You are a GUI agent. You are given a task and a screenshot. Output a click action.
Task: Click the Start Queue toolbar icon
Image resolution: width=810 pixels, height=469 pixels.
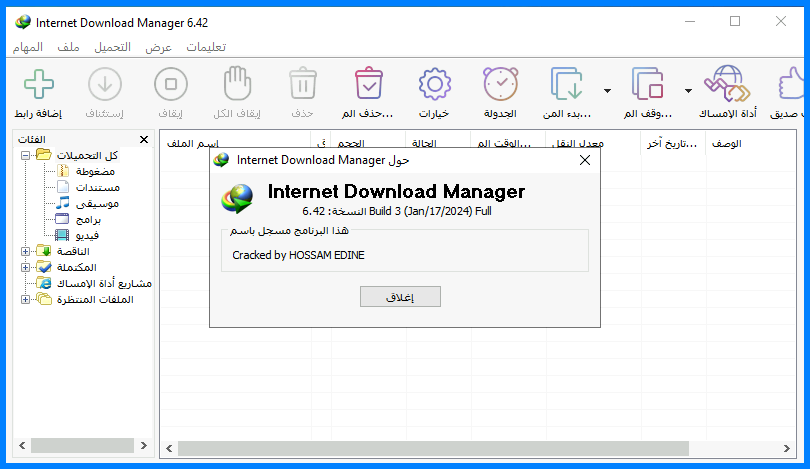pos(567,84)
